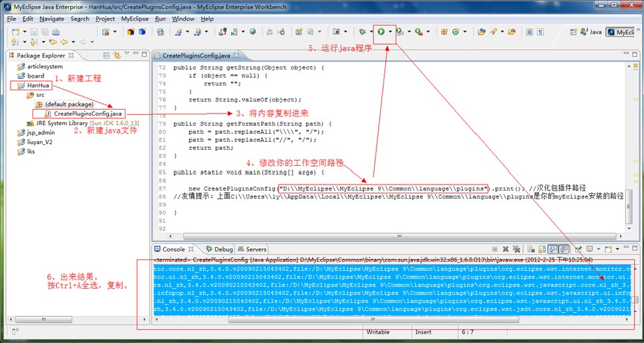Click the Show Whitespace paragraph mark icon
Viewport: 644px width, 343px height.
click(x=540, y=31)
